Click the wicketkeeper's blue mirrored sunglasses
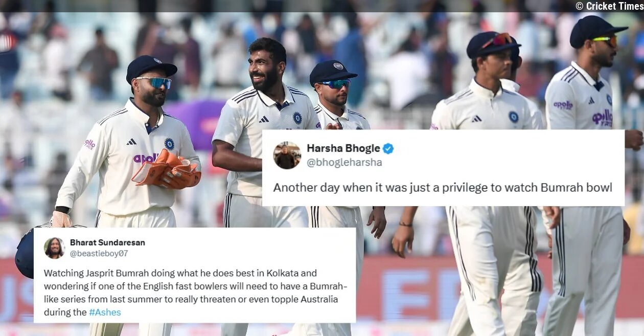The image size is (644, 336). pyautogui.click(x=154, y=82)
